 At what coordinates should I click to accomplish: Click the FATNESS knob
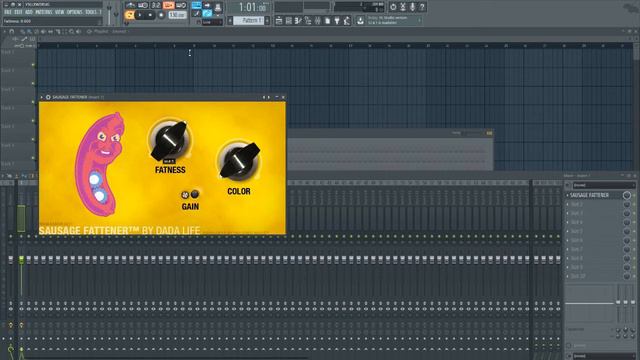click(169, 140)
